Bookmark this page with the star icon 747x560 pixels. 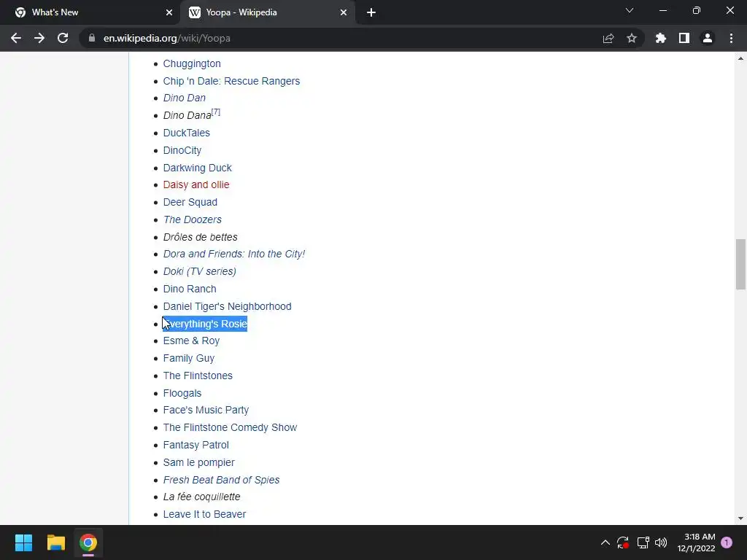click(632, 38)
